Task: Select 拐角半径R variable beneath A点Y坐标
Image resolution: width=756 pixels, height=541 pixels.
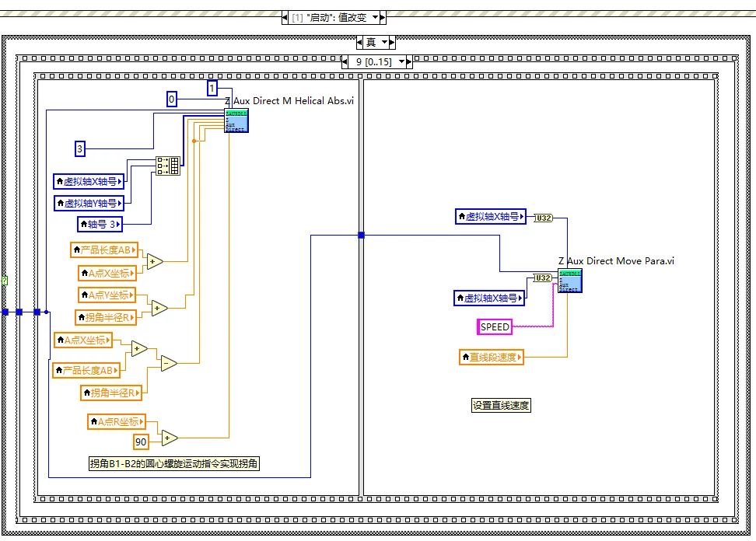Action: [x=106, y=317]
